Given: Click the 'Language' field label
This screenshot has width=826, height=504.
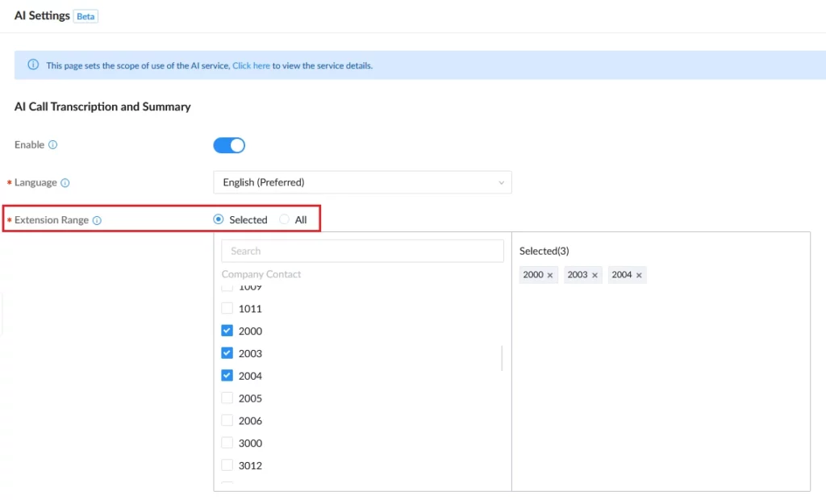Looking at the screenshot, I should coord(35,182).
